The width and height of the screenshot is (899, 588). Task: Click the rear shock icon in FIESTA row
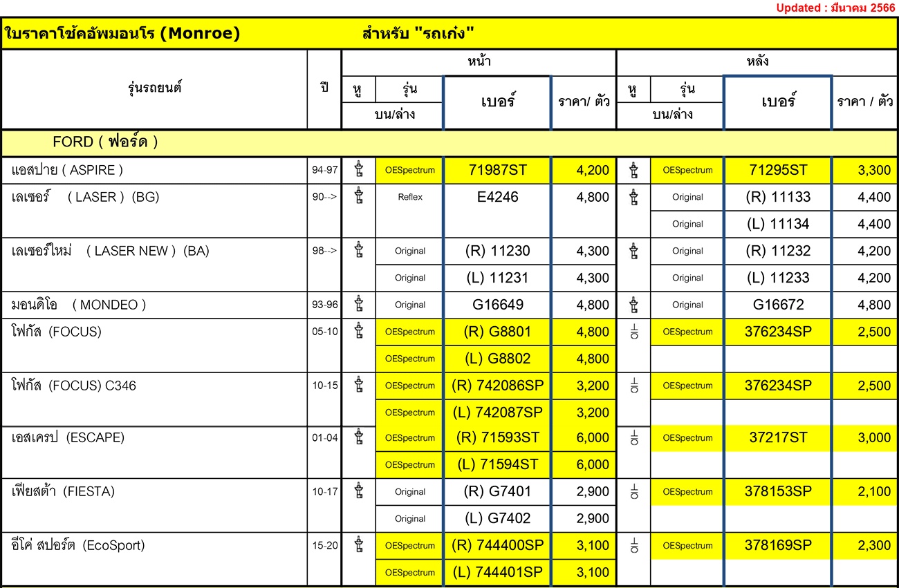(634, 493)
